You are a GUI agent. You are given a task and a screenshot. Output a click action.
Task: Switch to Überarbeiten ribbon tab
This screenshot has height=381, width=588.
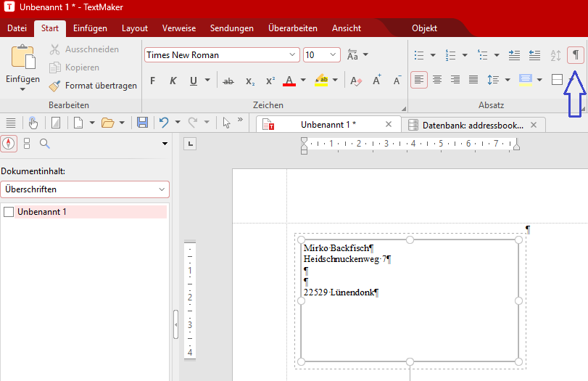[x=292, y=28]
